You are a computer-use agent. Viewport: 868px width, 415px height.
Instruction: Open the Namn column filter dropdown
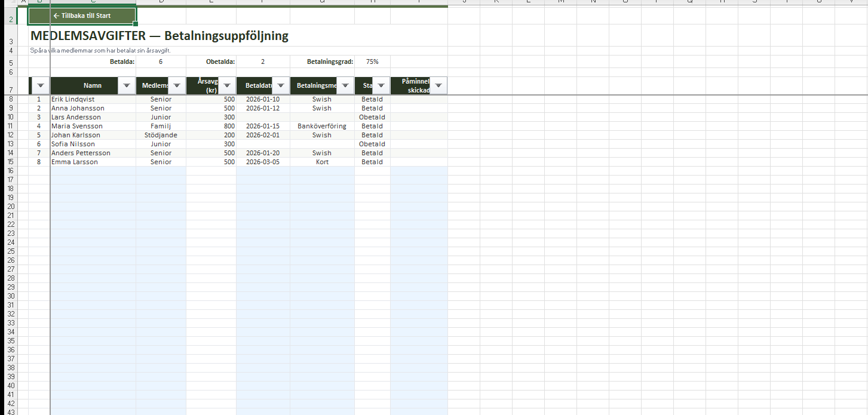126,86
